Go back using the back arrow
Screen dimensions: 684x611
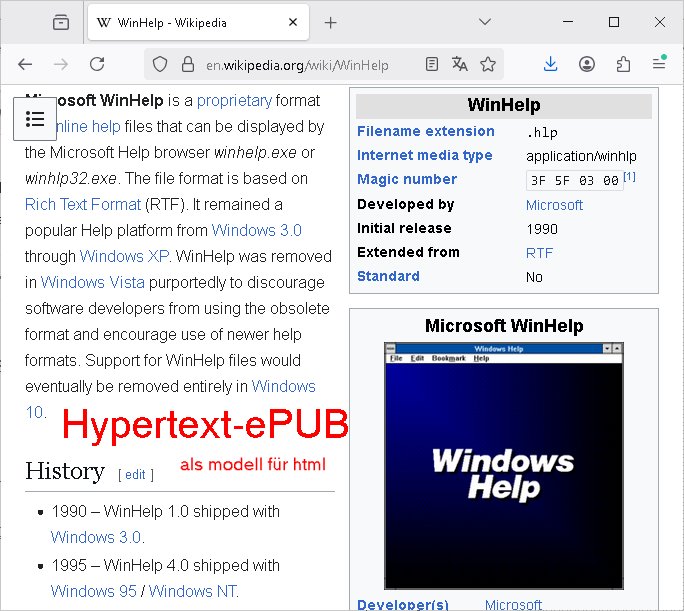coord(25,64)
